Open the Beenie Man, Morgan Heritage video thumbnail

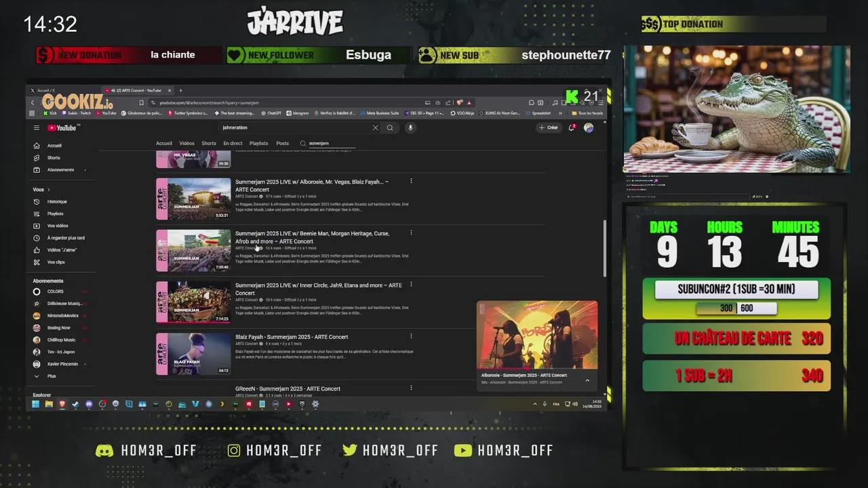(x=193, y=251)
